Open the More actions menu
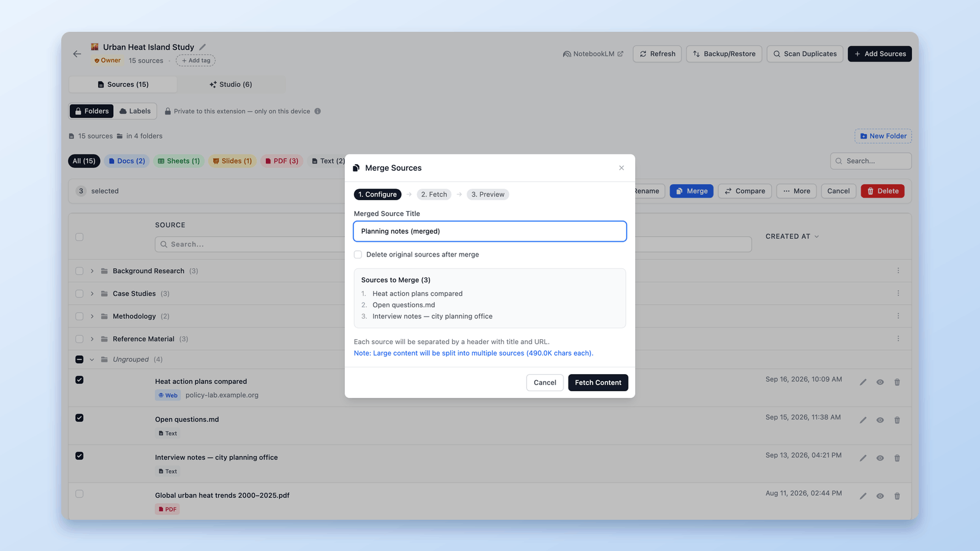Viewport: 980px width, 551px height. click(x=796, y=191)
